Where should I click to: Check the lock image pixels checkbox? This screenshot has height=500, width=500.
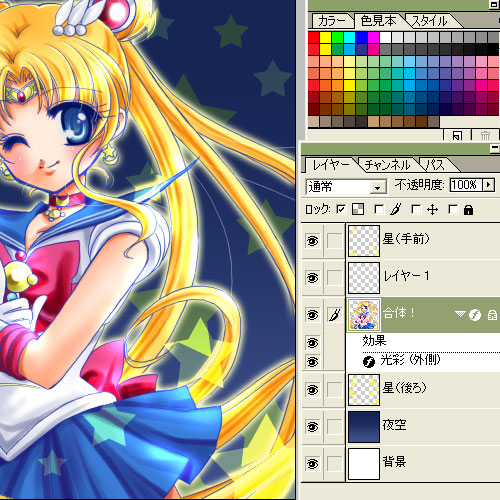tap(379, 209)
